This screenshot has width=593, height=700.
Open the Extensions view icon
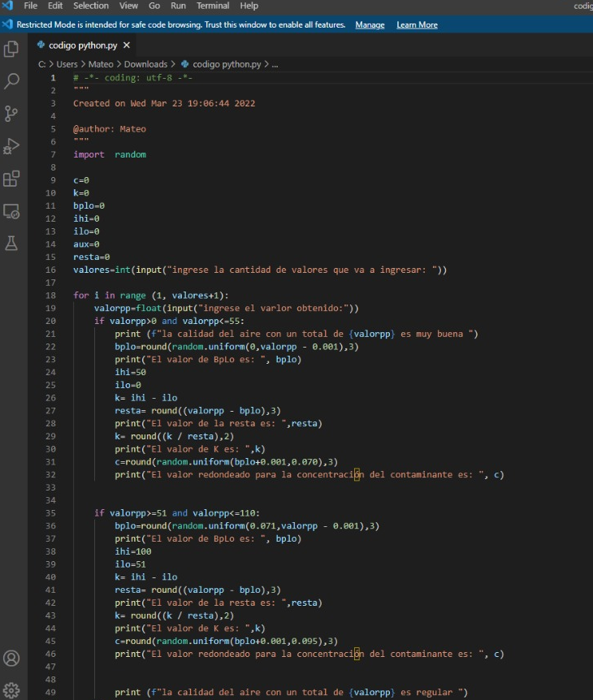[x=11, y=179]
